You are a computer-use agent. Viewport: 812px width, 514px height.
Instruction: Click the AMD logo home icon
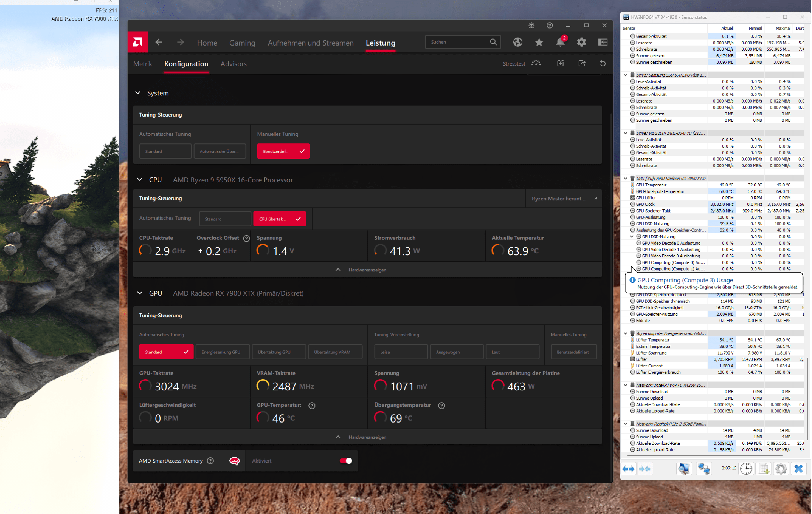point(138,42)
